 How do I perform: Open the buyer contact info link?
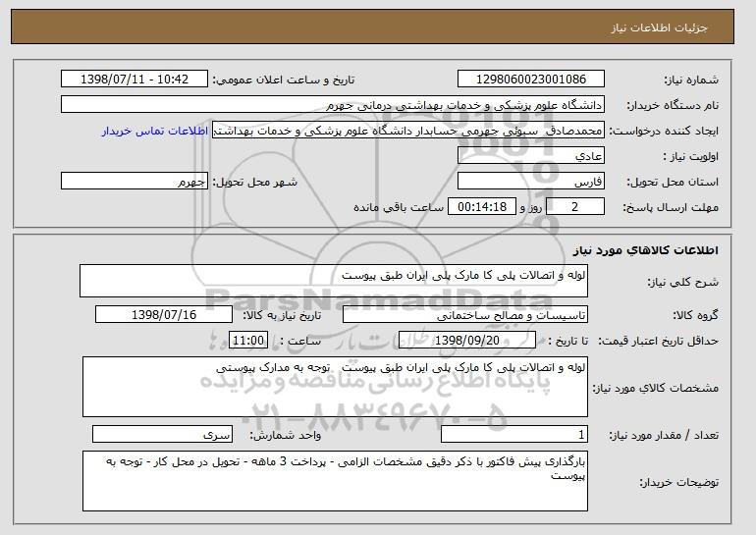[x=155, y=131]
